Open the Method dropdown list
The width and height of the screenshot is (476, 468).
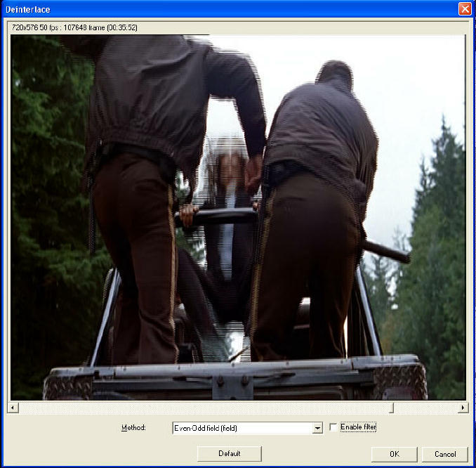coord(317,428)
